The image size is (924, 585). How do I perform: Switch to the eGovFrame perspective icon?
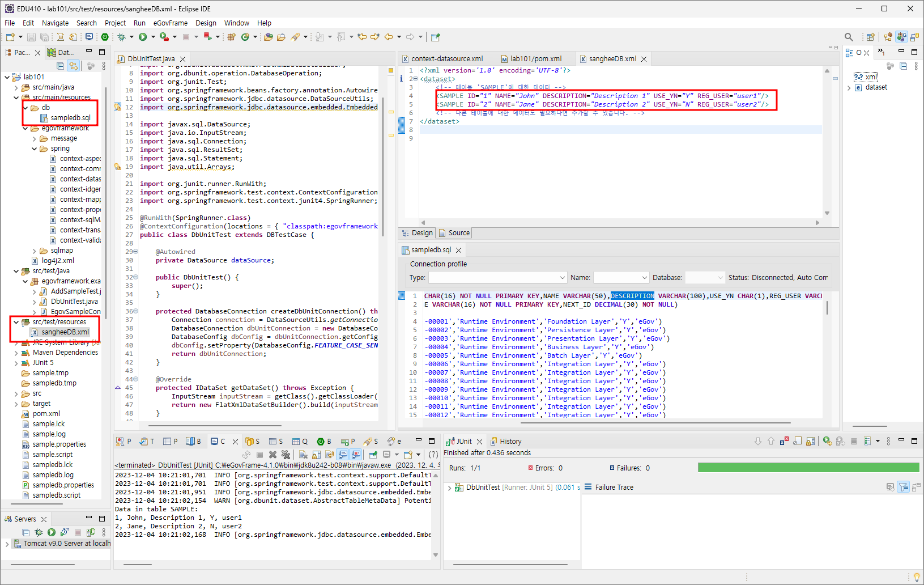click(901, 37)
